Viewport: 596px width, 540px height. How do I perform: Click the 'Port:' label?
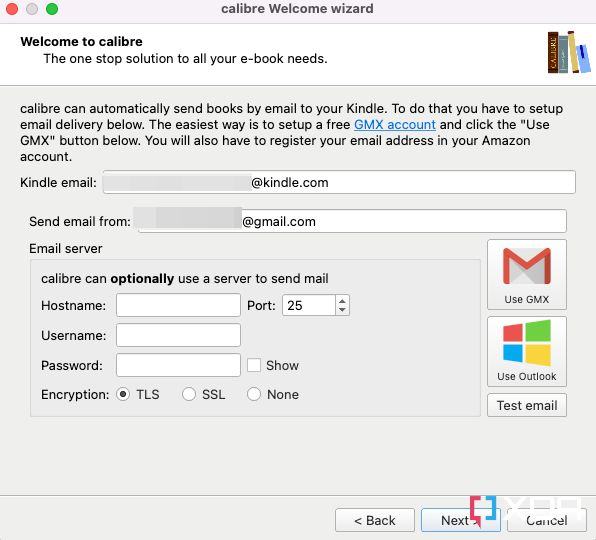[x=261, y=305]
